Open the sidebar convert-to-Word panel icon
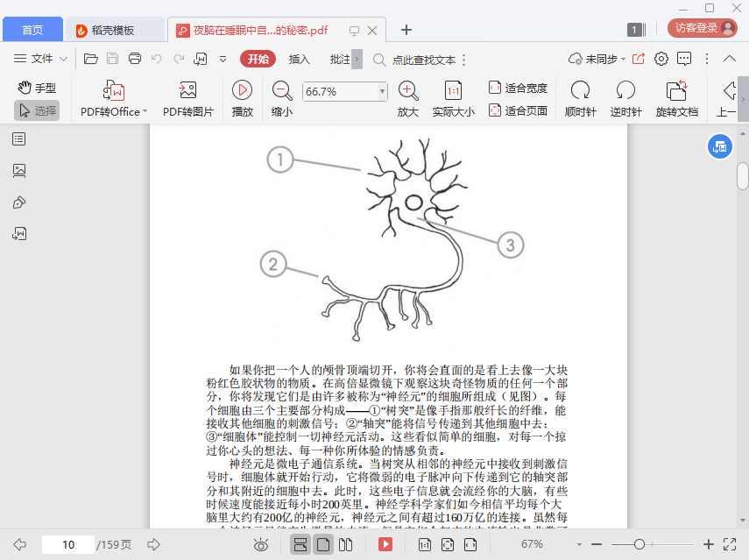Screen dimensions: 749x560 [19, 234]
